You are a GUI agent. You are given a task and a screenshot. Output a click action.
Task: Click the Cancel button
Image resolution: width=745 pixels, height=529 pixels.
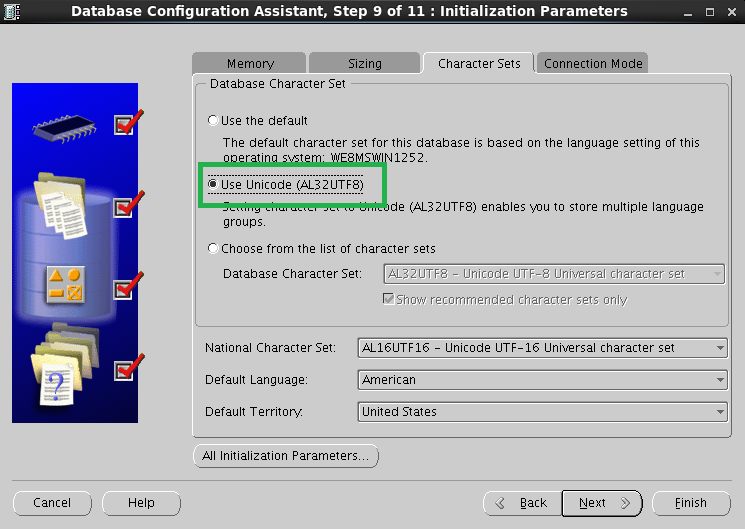click(52, 503)
